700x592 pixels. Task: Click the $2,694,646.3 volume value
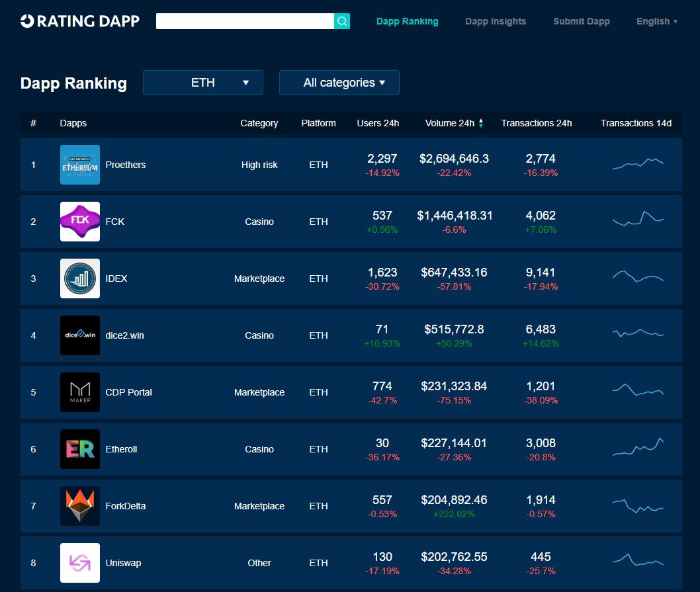tap(454, 159)
